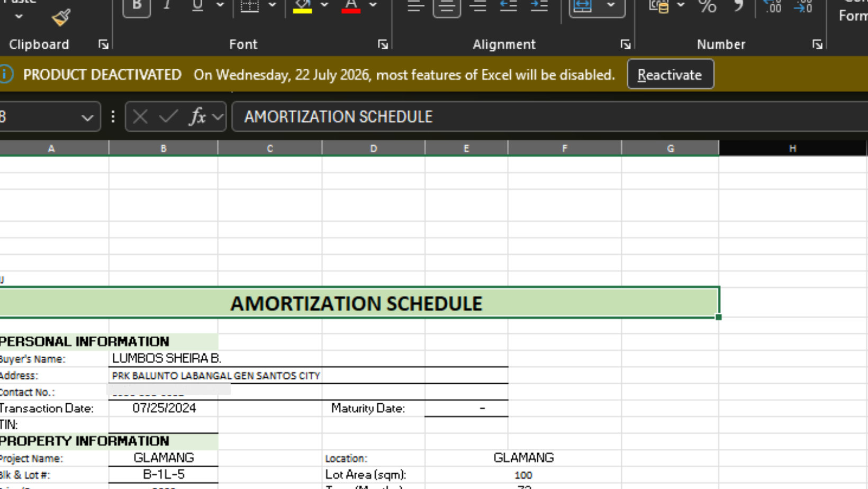Screen dimensions: 868x489
Task: Select the Lot Area value 100
Action: 523,475
